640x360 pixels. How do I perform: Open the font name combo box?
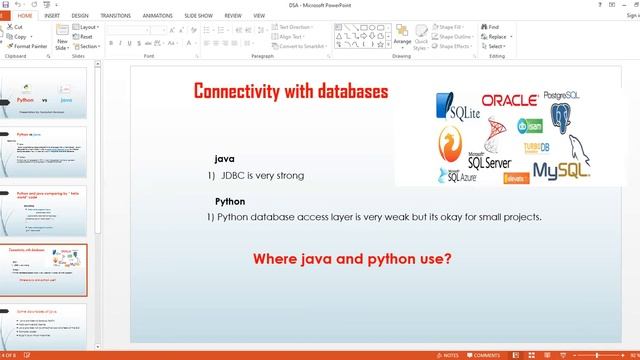(x=128, y=30)
